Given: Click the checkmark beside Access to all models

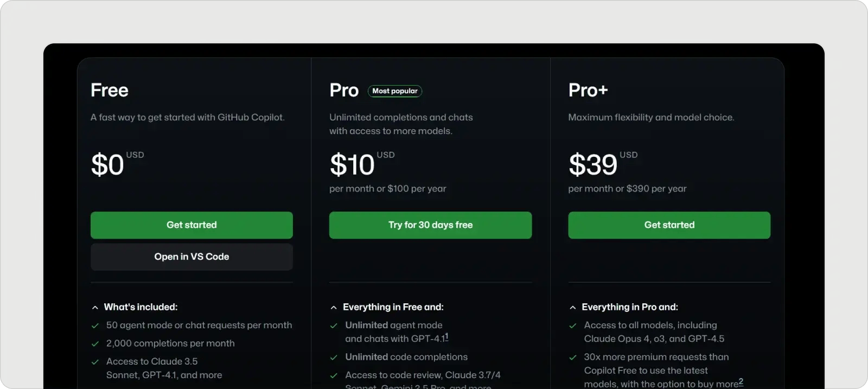Looking at the screenshot, I should tap(573, 325).
